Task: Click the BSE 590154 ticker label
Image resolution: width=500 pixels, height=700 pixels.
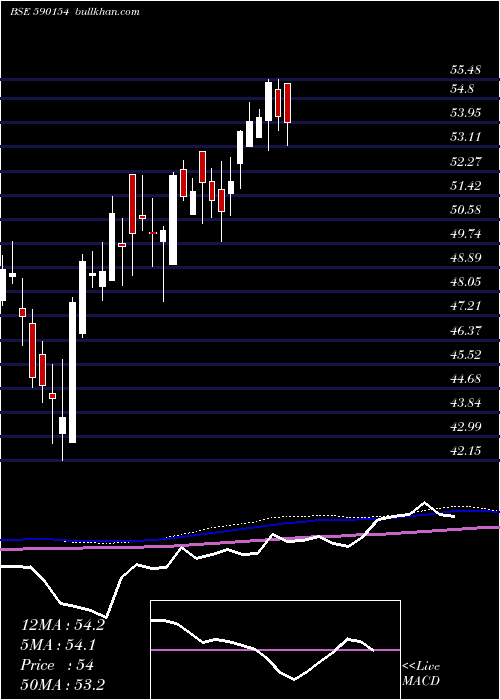Action: coord(39,12)
